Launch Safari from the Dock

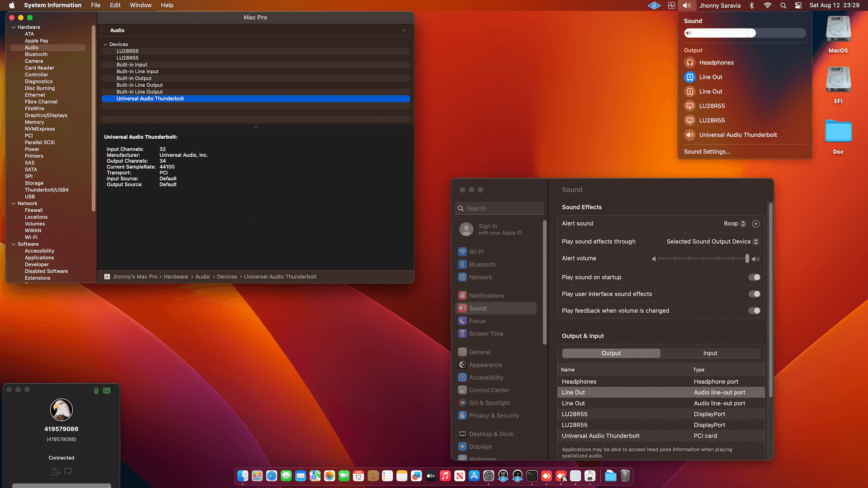click(272, 476)
